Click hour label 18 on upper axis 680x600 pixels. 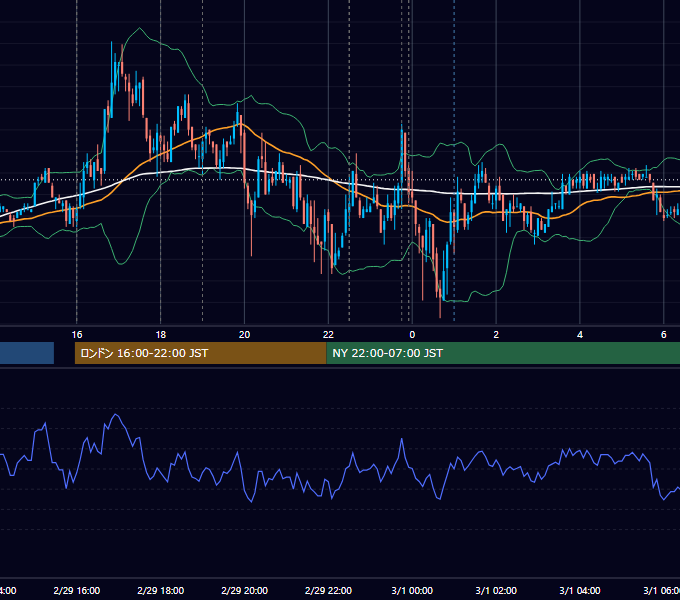tap(160, 335)
